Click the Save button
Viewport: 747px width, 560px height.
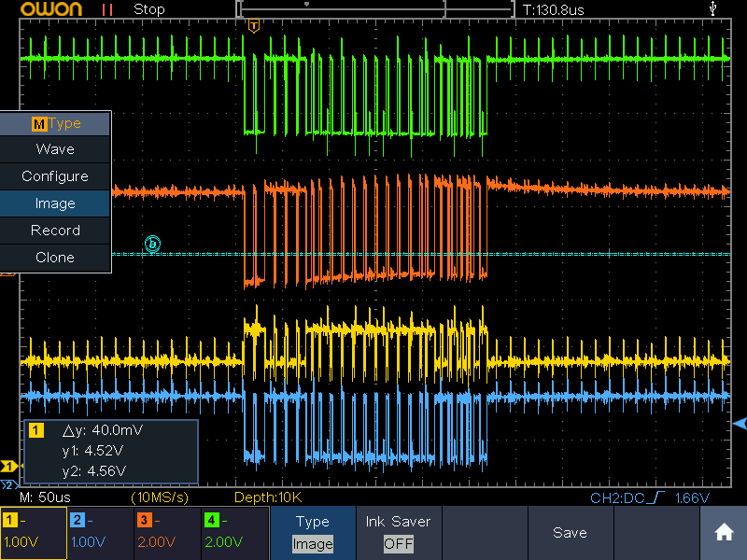point(571,533)
